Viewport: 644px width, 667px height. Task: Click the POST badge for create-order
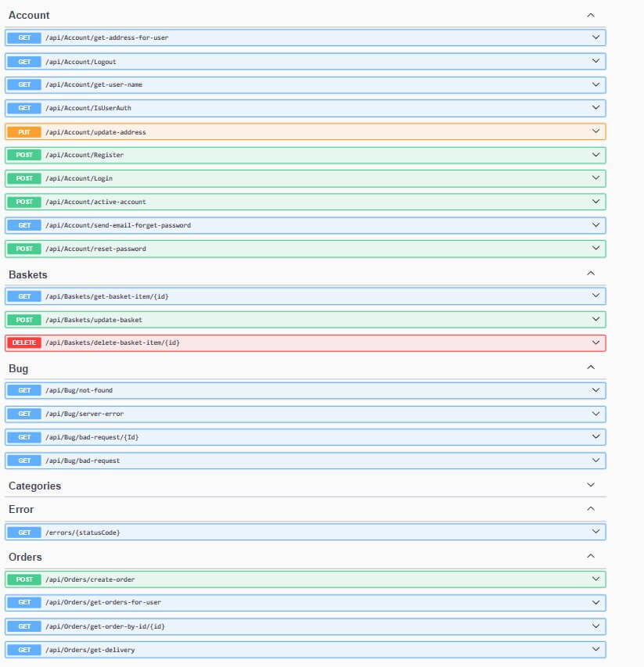tap(24, 579)
